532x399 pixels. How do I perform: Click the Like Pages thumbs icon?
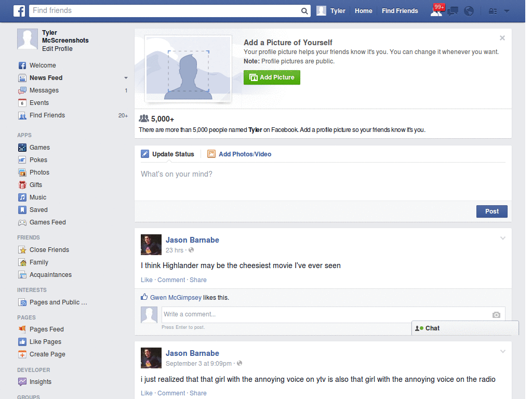(22, 342)
